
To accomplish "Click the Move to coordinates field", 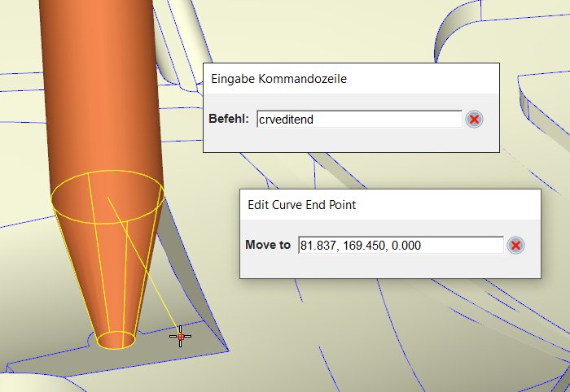I will (401, 245).
